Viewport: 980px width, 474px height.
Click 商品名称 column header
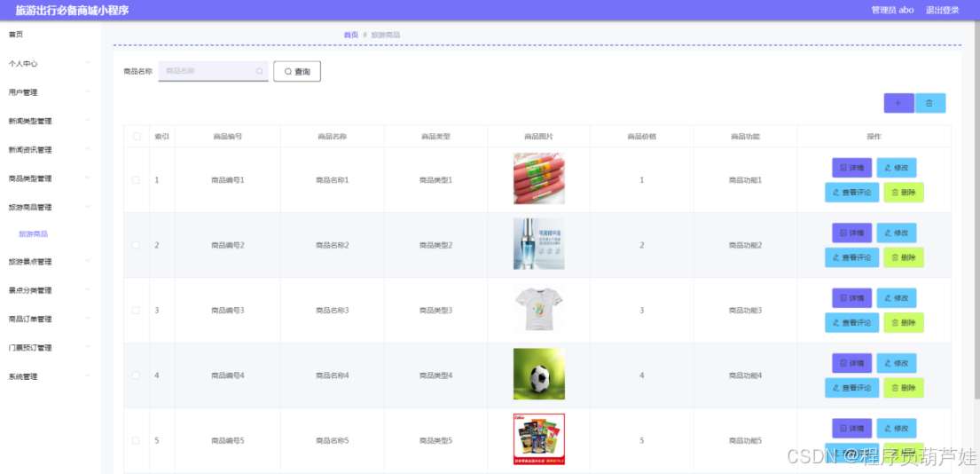(332, 137)
